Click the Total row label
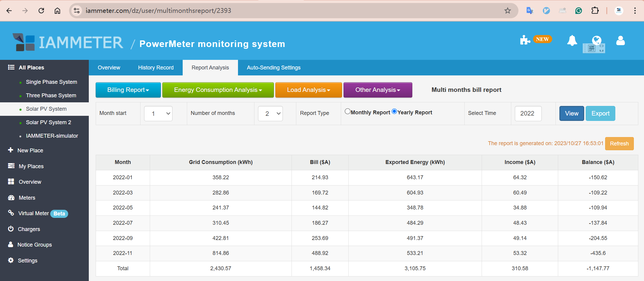 [123, 268]
